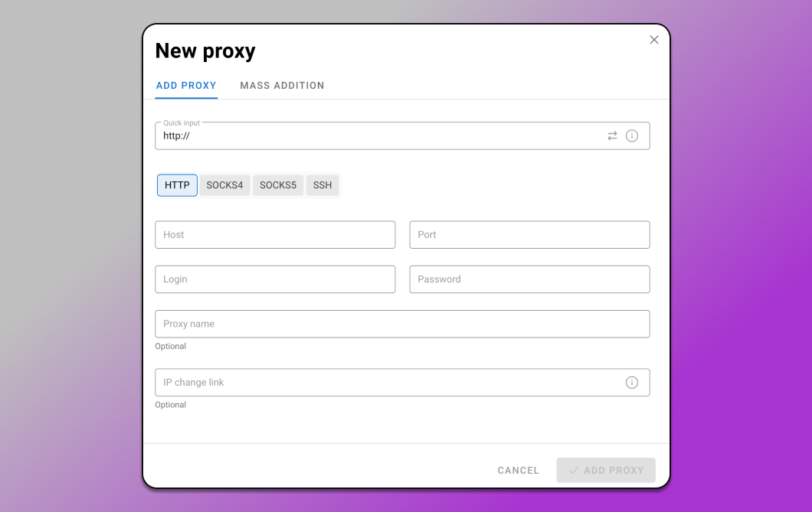Focus the Login field
Viewport: 812px width, 512px height.
[275, 279]
